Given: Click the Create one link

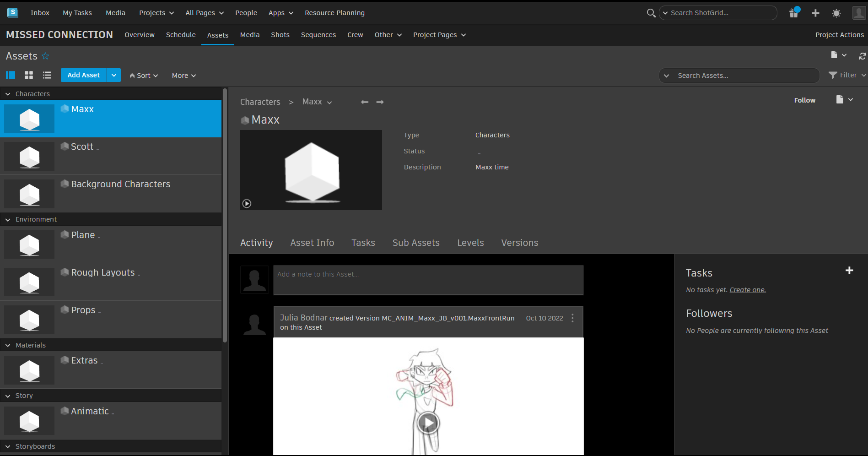Looking at the screenshot, I should pyautogui.click(x=748, y=290).
